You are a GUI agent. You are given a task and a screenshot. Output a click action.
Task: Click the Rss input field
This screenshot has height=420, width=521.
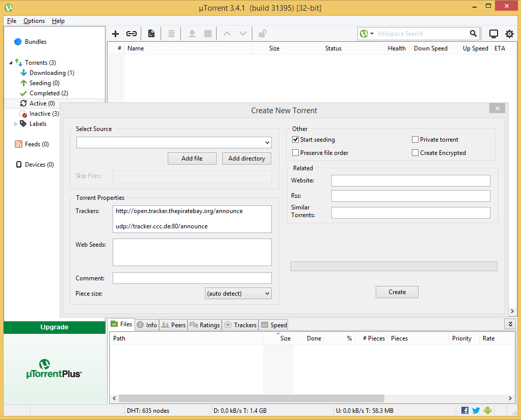click(411, 196)
